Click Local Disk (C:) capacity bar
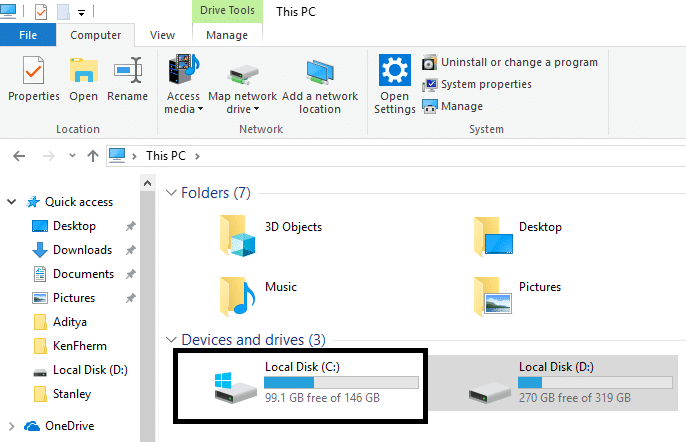This screenshot has width=686, height=442. point(341,382)
